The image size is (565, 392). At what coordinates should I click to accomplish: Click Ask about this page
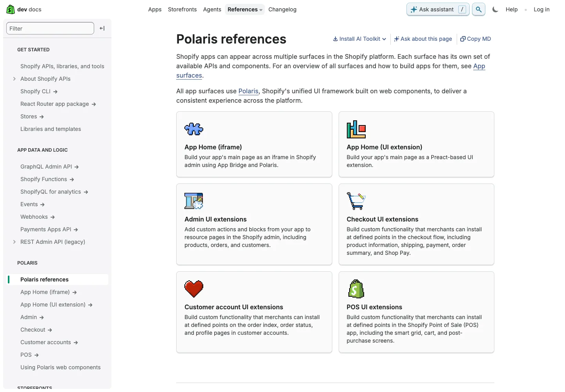coord(423,39)
